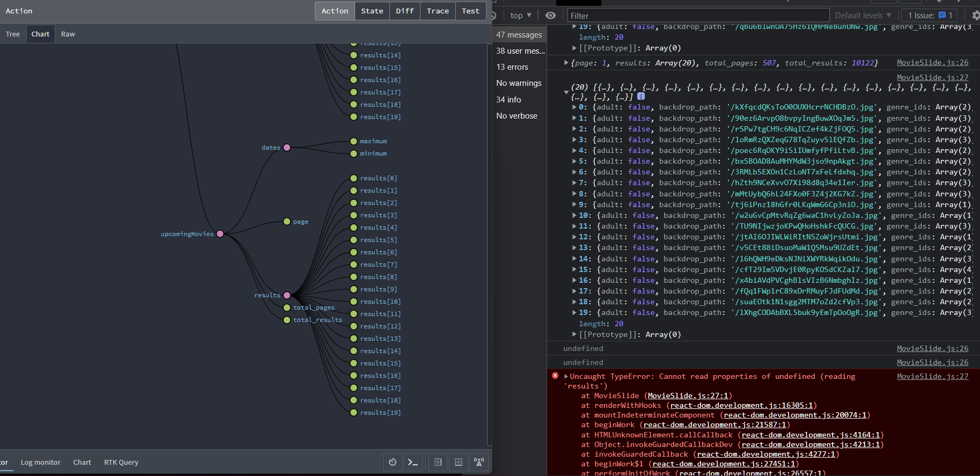Open the dispatcher terminal icon
The image size is (980, 476).
click(413, 462)
